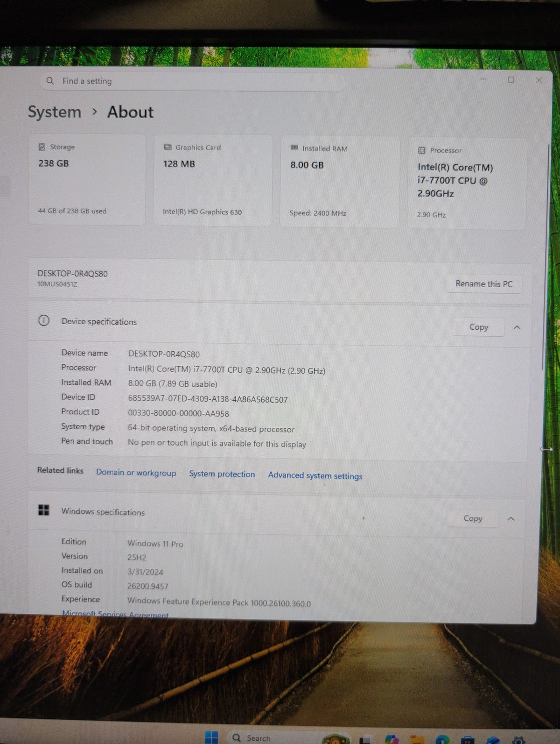560x744 pixels.
Task: Click the model number 10MUS0451Z
Action: click(x=57, y=284)
